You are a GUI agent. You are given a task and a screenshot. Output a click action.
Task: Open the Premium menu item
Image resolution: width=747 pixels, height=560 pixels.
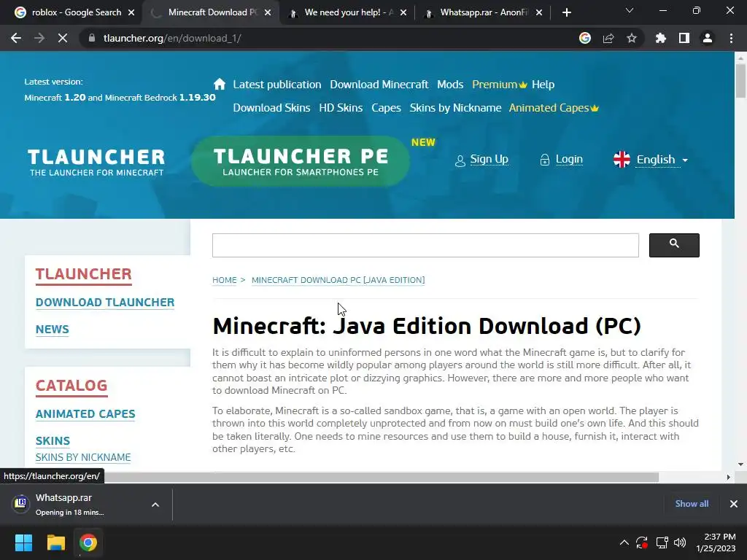pyautogui.click(x=499, y=85)
